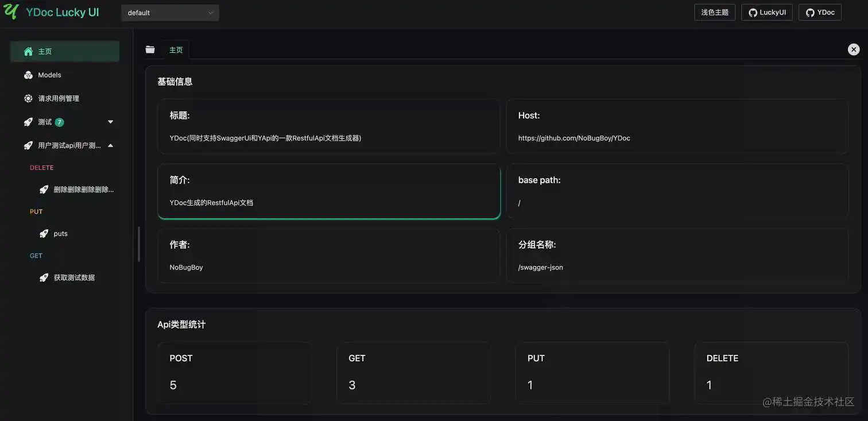This screenshot has width=868, height=421.
Task: Click the base path card
Action: pos(677,191)
